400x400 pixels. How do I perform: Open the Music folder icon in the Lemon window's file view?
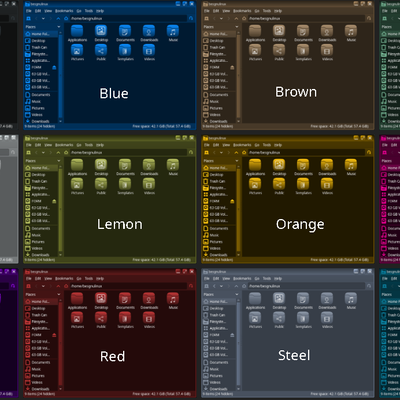[x=173, y=165]
